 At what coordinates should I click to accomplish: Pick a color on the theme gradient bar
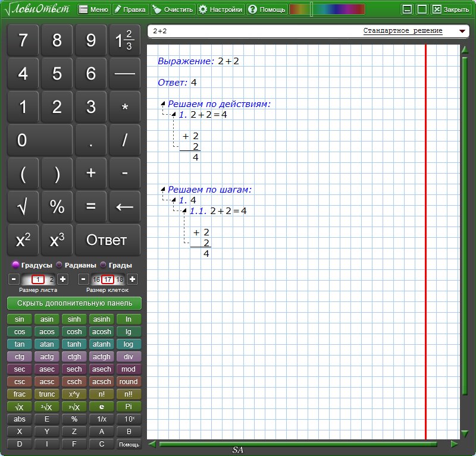327,10
